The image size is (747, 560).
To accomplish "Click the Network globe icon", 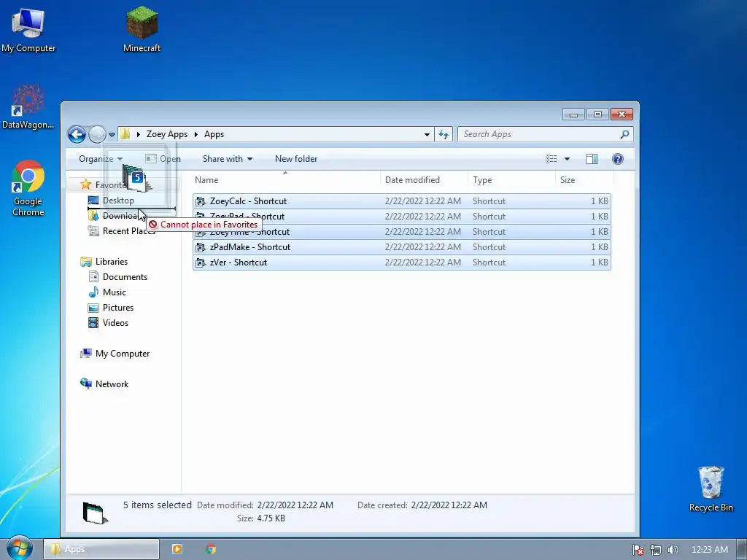I will pos(86,384).
